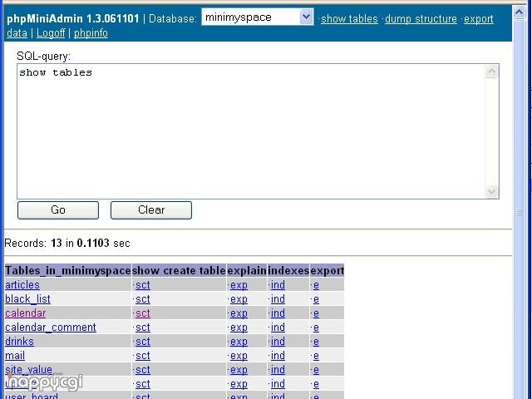
Task: Open the mail table link
Action: (15, 356)
